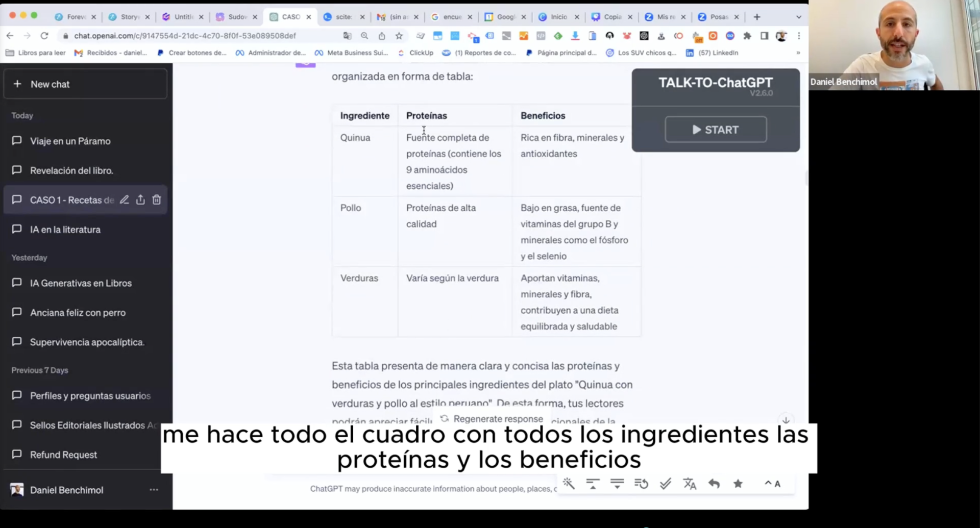Click Regenerate response button
This screenshot has height=528, width=980.
pos(492,418)
